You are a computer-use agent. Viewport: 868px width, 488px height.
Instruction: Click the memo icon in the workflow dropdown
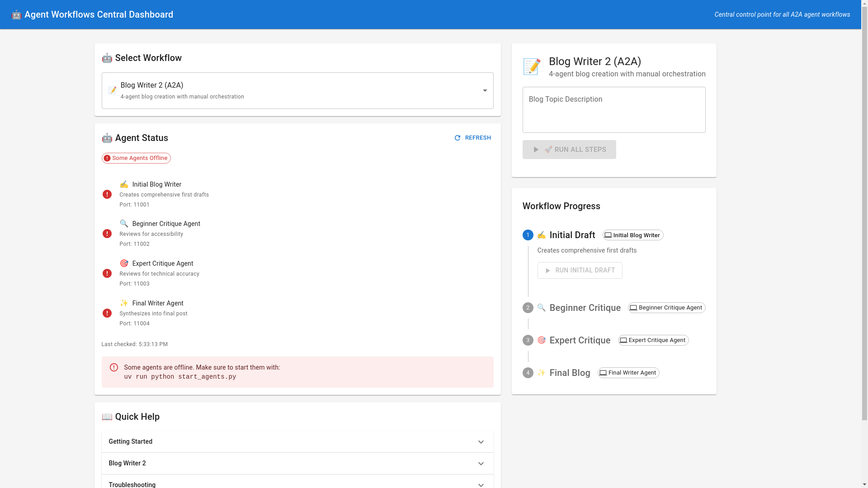[112, 90]
